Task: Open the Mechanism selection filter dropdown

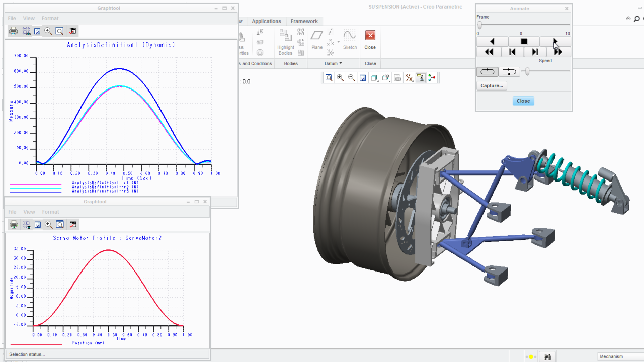Action: (621, 357)
